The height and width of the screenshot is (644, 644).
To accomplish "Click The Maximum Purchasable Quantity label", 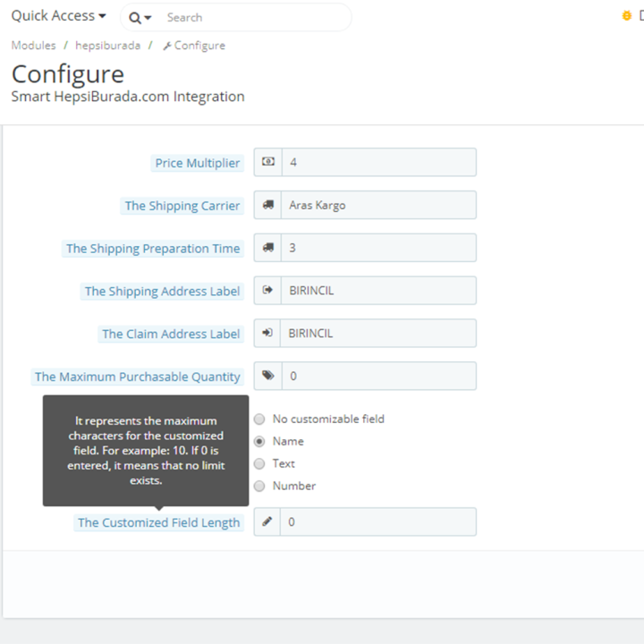I will 138,377.
